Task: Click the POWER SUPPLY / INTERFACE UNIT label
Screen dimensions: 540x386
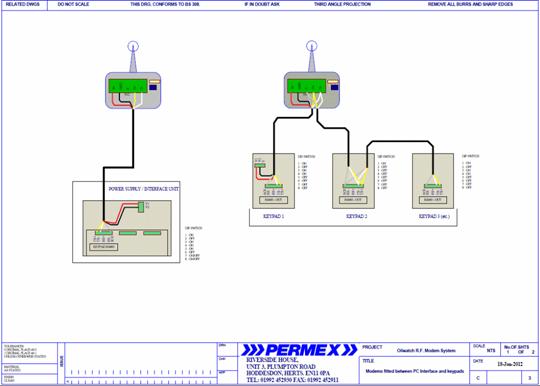Action: 144,189
